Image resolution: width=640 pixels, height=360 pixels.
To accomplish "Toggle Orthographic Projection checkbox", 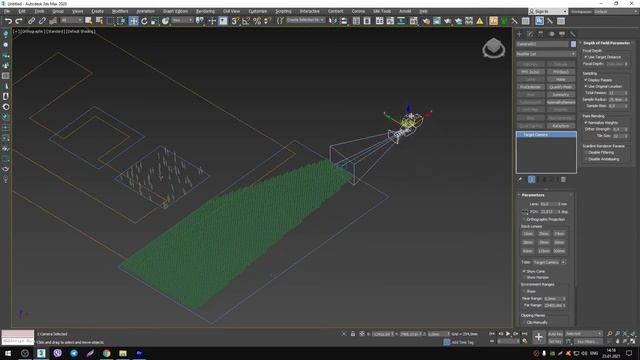I will (x=524, y=220).
